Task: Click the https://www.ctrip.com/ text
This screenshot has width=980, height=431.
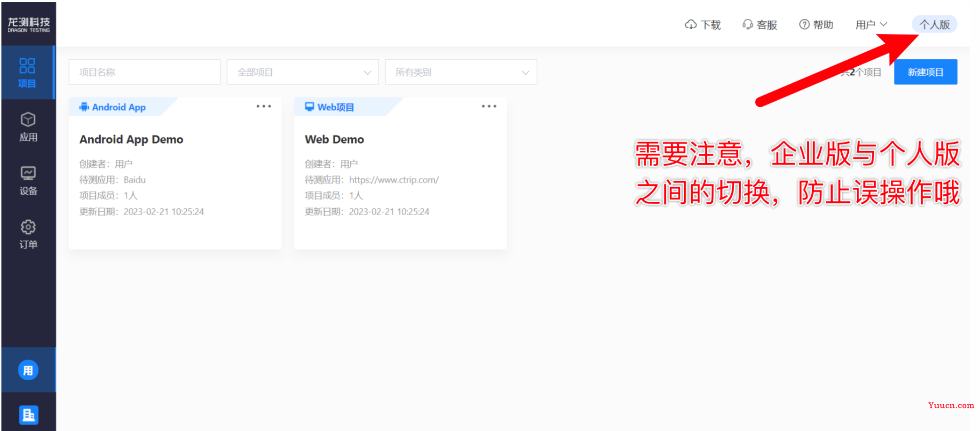Action: (x=394, y=180)
